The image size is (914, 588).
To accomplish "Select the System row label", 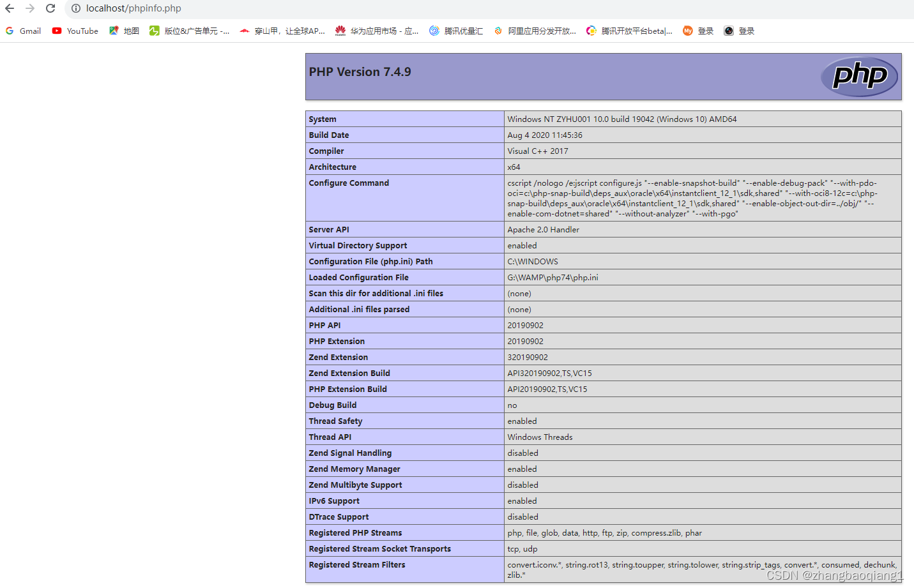I will 323,119.
